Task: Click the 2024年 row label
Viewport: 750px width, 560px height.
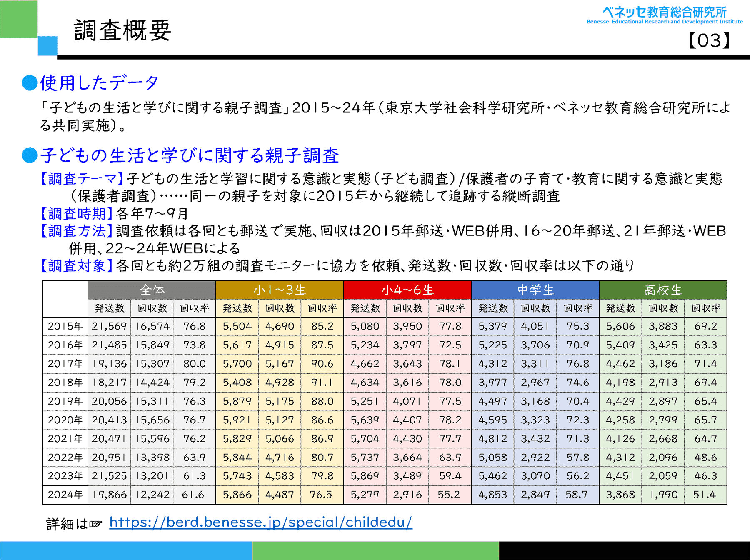Action: tap(65, 495)
